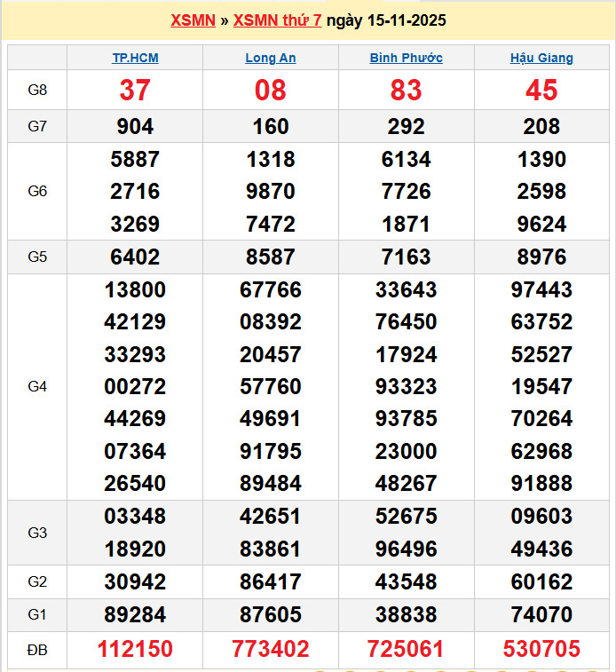
Task: Click TP.HCM special prize 112150
Action: (135, 650)
